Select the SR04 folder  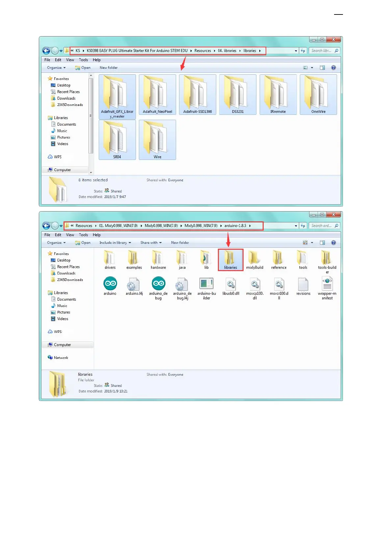pyautogui.click(x=117, y=140)
